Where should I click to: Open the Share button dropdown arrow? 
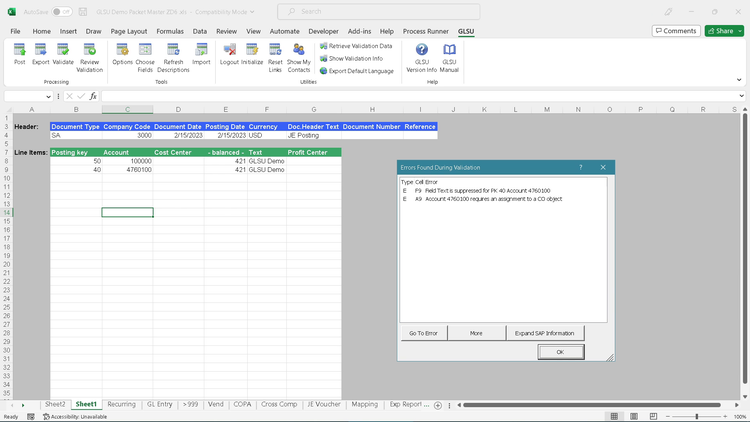[x=740, y=31]
